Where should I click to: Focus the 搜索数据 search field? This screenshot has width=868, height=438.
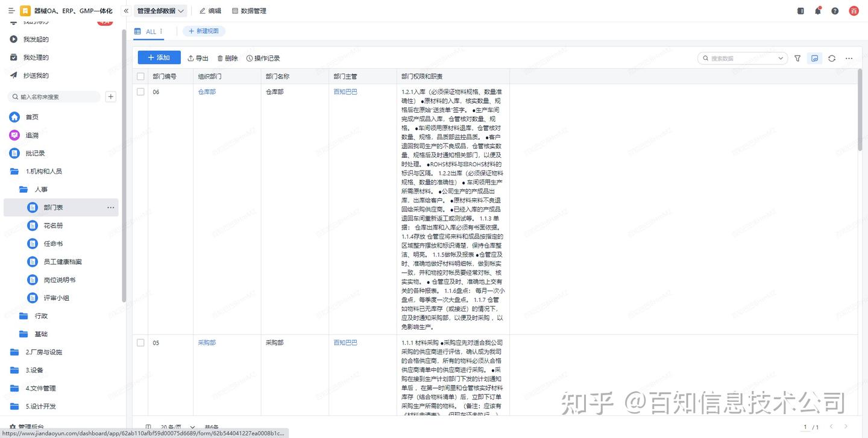pyautogui.click(x=743, y=58)
